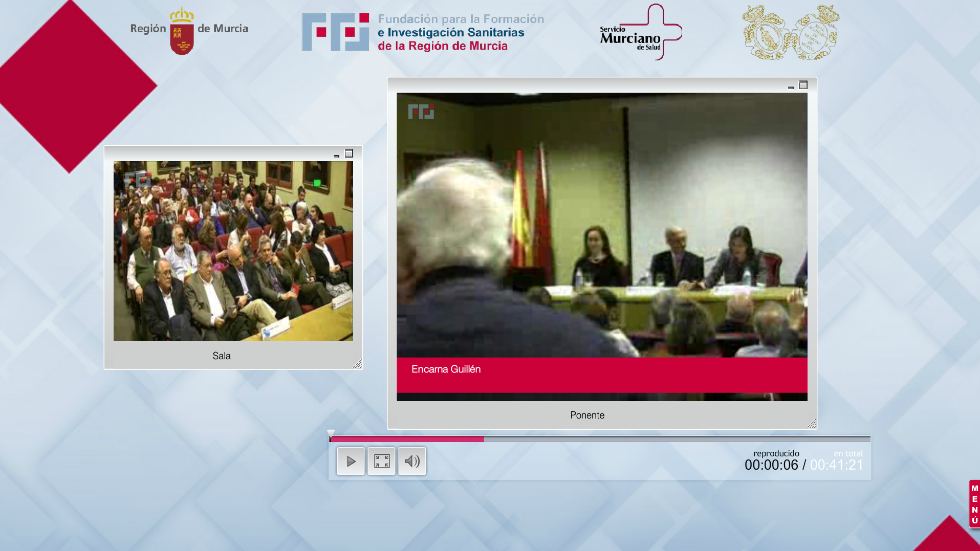Open the Fundación para la Formación logo

click(423, 32)
